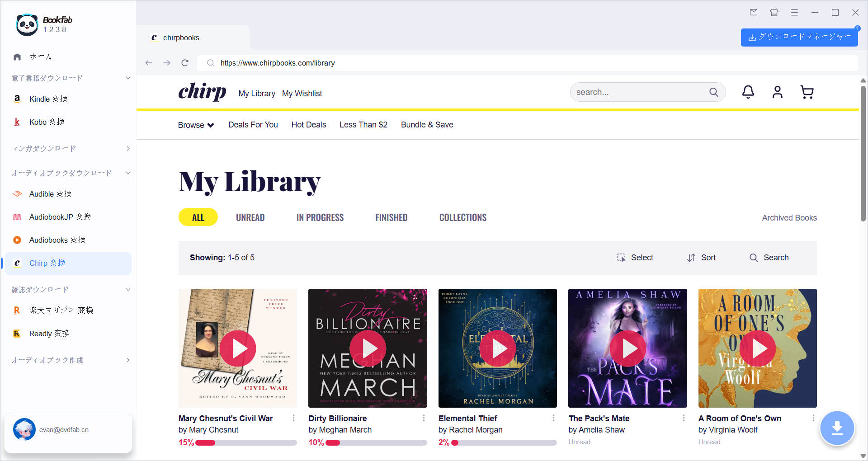Open options for Dirty Billionaire
The image size is (868, 461).
[424, 418]
